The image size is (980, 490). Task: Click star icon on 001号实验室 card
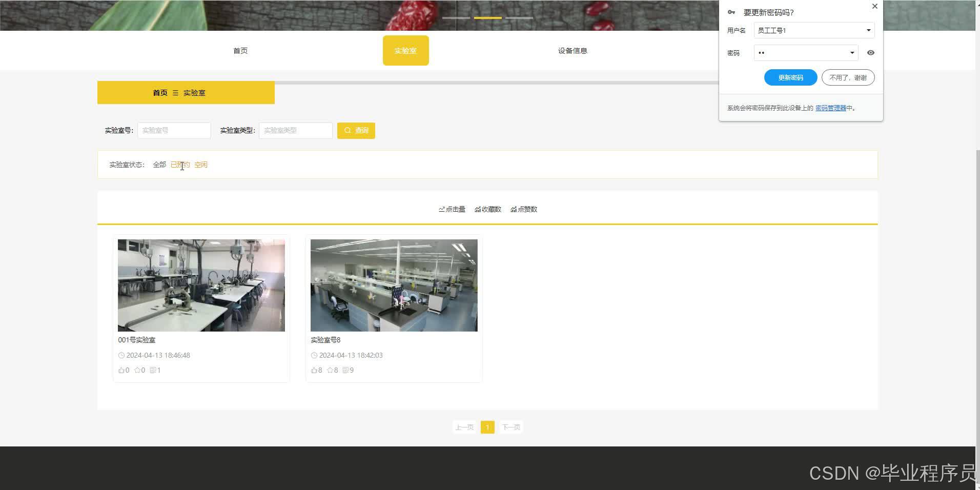pos(137,370)
